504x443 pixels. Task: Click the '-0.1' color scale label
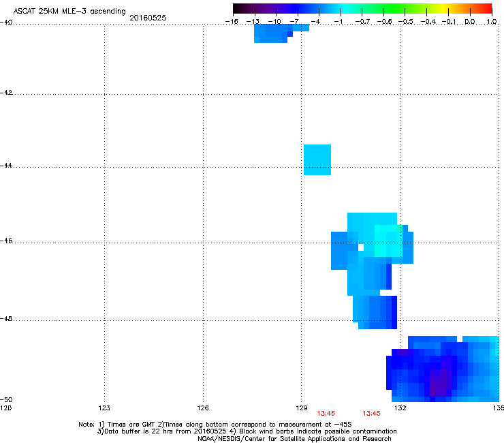(448, 22)
